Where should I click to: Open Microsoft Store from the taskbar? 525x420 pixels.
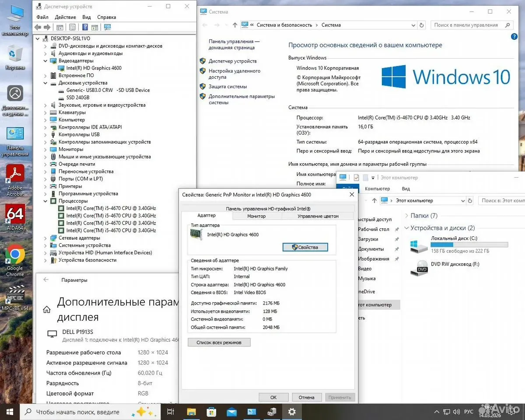pos(211,412)
